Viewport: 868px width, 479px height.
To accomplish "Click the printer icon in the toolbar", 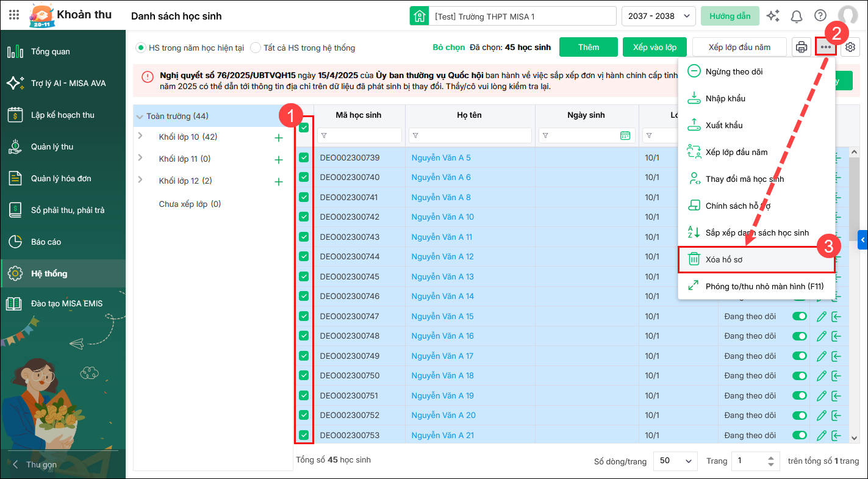I will (801, 47).
